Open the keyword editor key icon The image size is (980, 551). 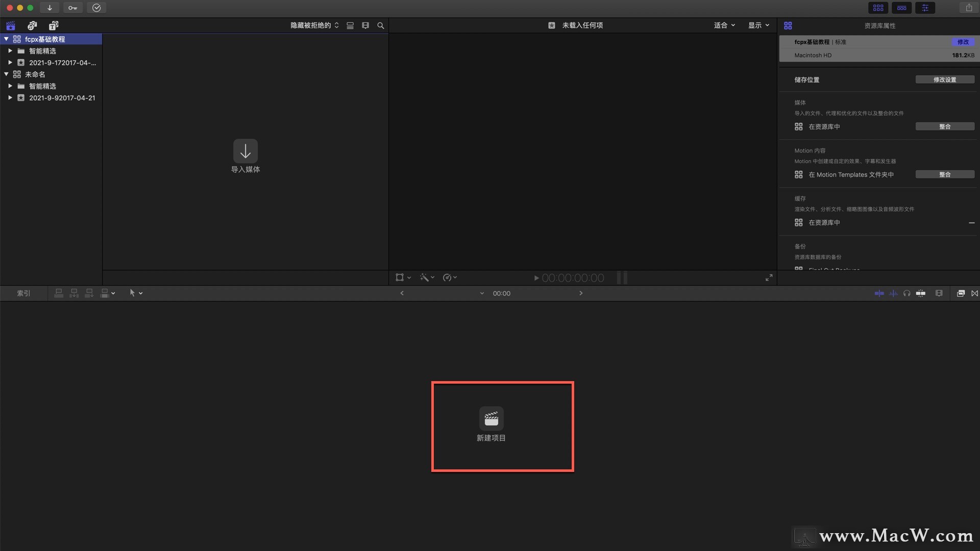(x=72, y=8)
